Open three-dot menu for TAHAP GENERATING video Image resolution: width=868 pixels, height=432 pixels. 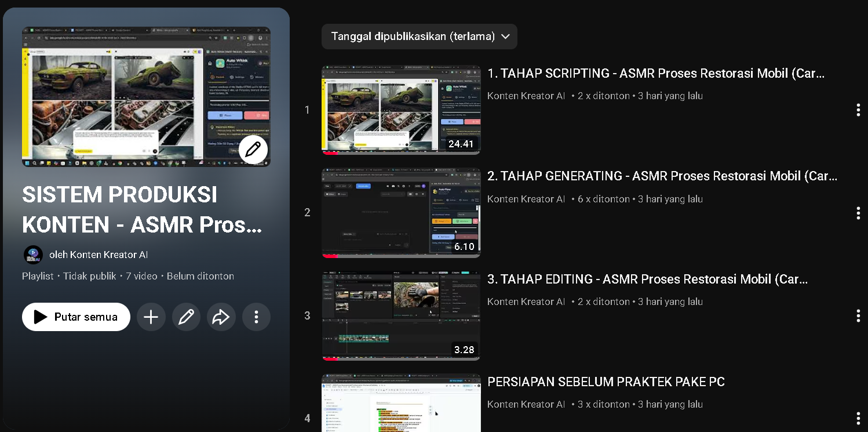point(858,213)
